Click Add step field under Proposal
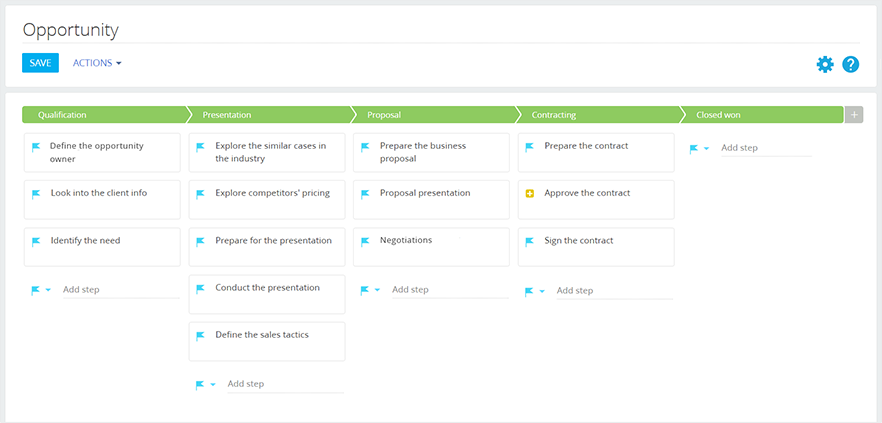882x423 pixels. tap(450, 290)
